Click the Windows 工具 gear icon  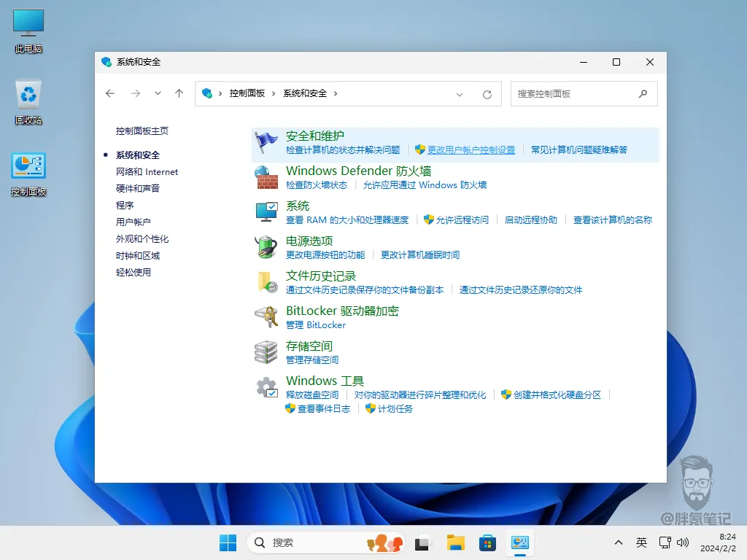point(267,388)
